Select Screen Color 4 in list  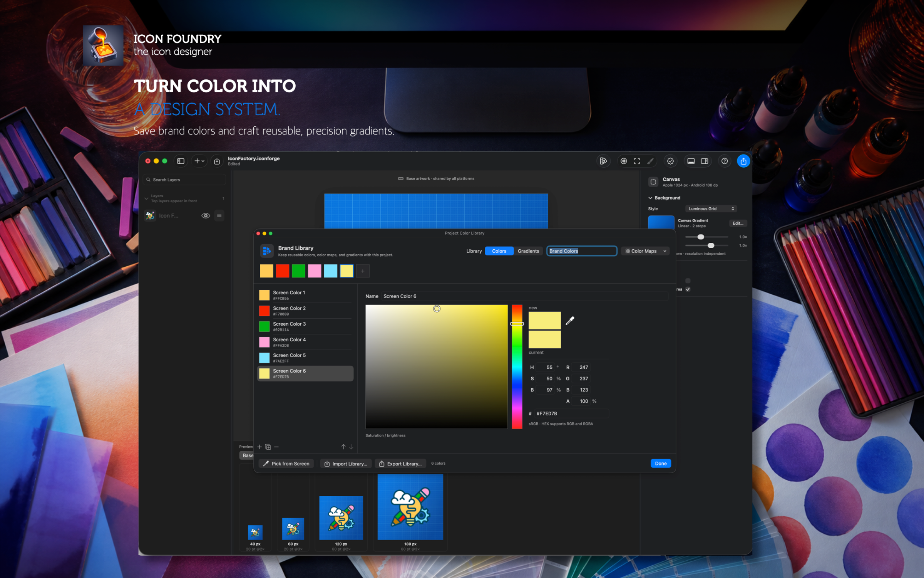point(305,342)
